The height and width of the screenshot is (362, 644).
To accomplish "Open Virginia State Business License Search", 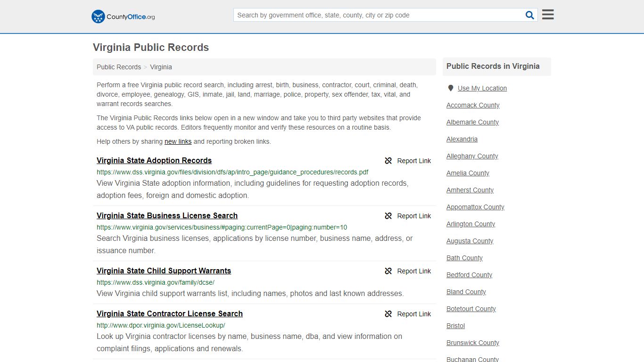I will 167,215.
